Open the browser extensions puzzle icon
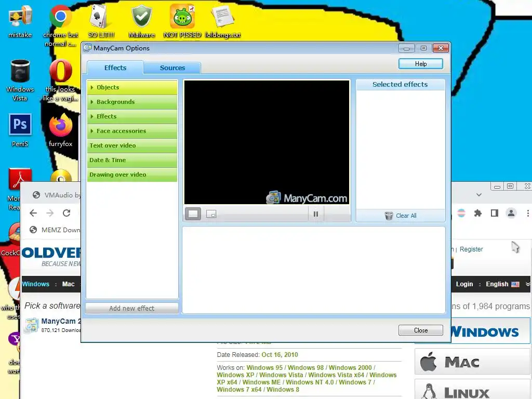The image size is (532, 399). (478, 213)
